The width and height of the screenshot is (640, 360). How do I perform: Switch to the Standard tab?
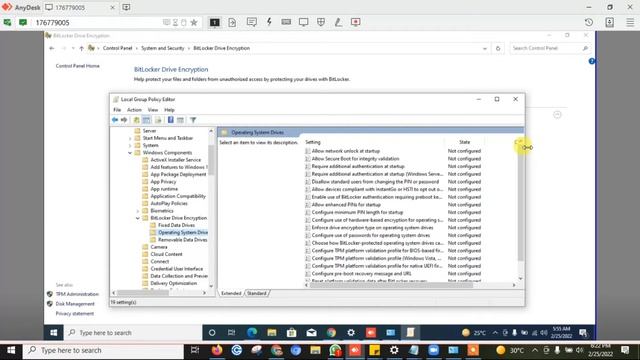click(257, 293)
